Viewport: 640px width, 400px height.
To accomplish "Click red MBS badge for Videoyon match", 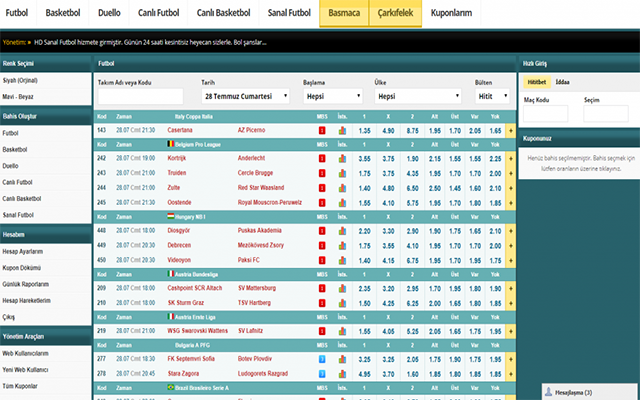I will tap(322, 259).
